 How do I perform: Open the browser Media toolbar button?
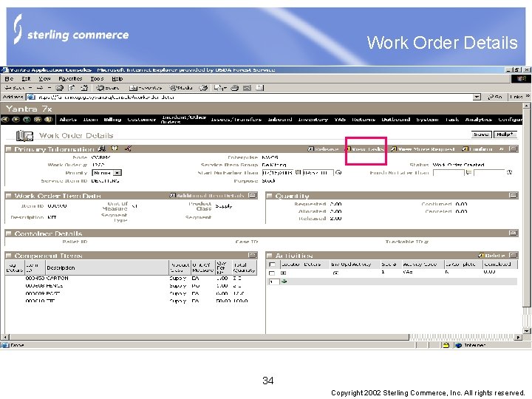point(181,88)
